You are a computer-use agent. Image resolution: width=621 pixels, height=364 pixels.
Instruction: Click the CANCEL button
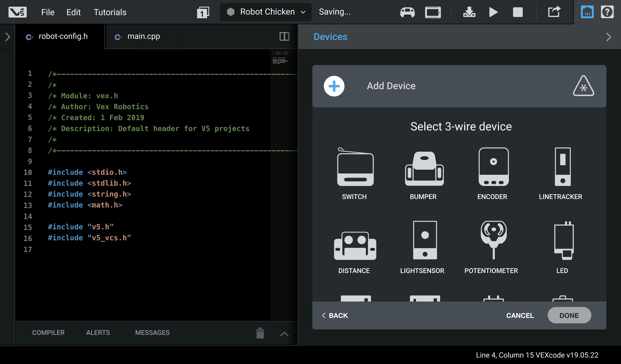tap(520, 315)
